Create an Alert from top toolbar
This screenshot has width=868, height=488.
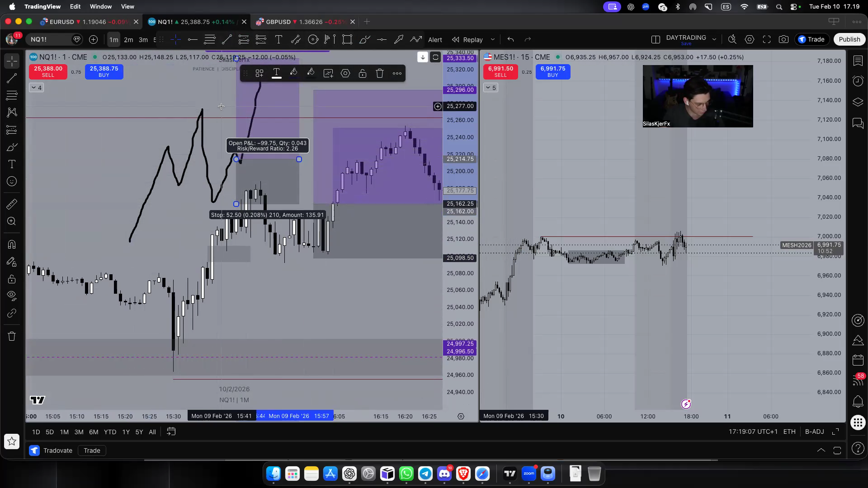pyautogui.click(x=435, y=40)
